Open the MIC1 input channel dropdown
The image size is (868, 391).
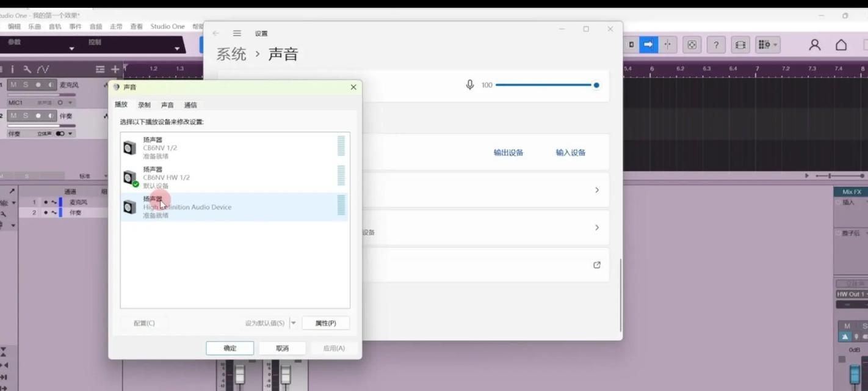point(70,103)
